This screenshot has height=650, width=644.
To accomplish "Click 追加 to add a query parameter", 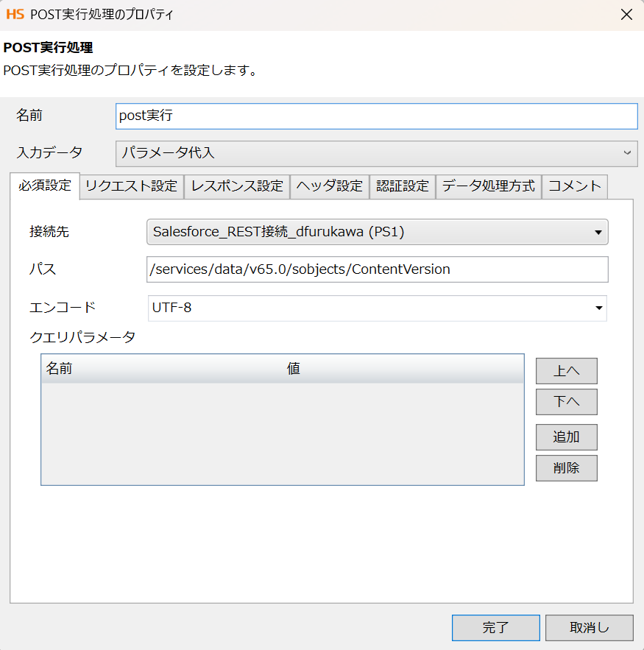I will point(566,437).
